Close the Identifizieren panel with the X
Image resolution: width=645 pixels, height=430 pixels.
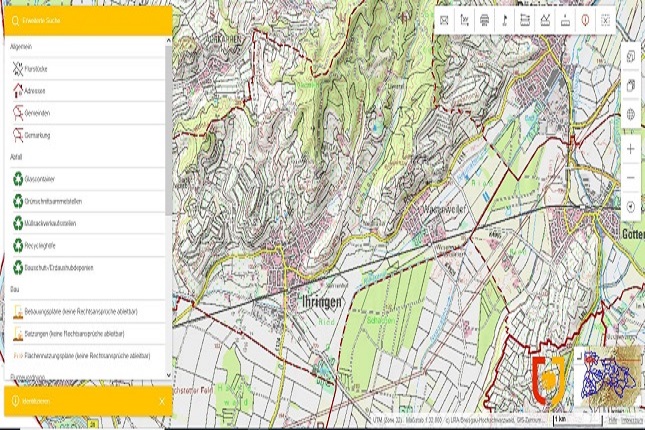coord(162,401)
